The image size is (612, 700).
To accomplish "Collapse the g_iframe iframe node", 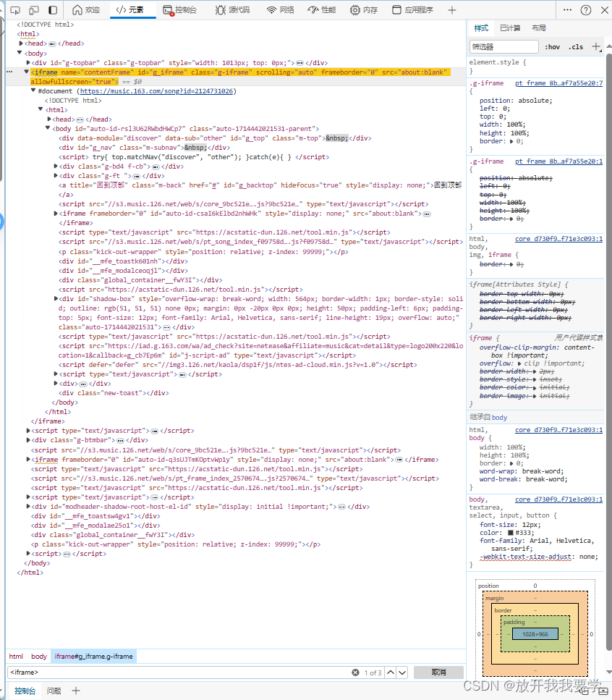I will [x=27, y=72].
